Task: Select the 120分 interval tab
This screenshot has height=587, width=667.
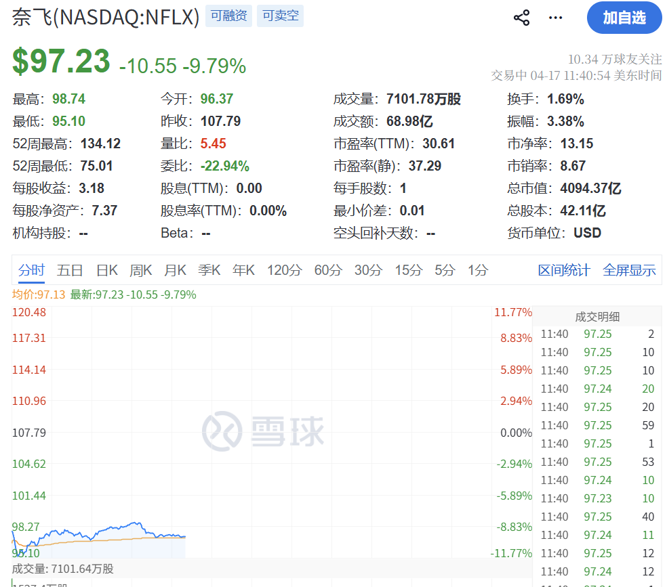Action: [284, 270]
